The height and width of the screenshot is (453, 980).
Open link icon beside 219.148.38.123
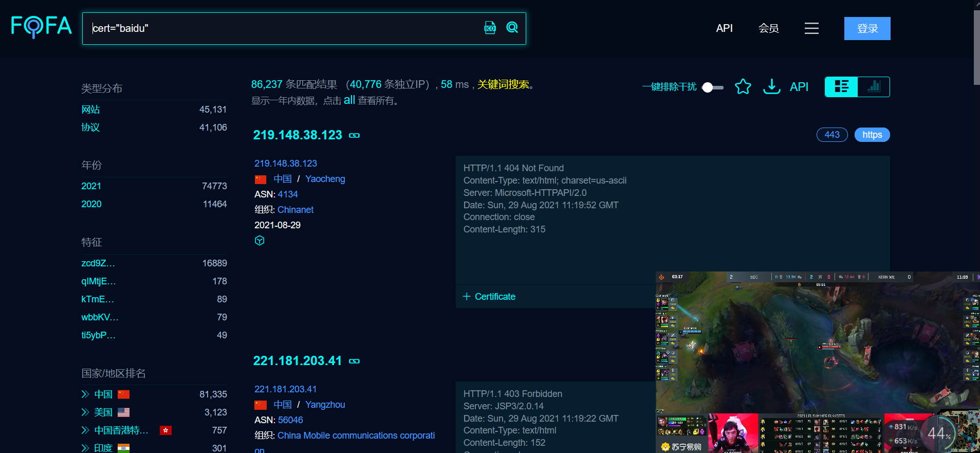tap(355, 135)
